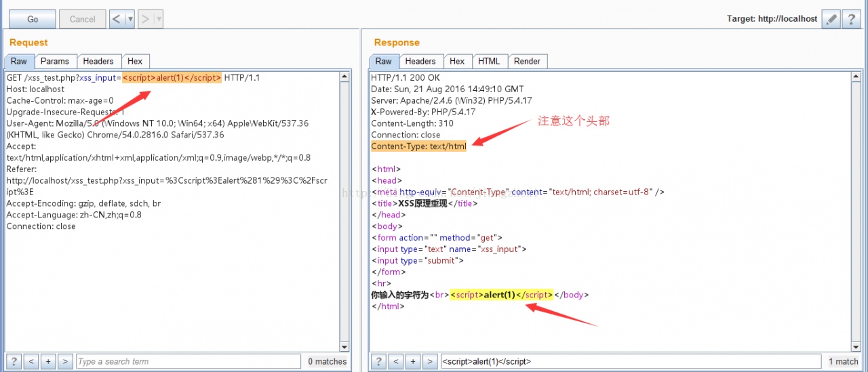Click the Cancel button
Viewport: 868px width, 372px height.
pyautogui.click(x=82, y=19)
